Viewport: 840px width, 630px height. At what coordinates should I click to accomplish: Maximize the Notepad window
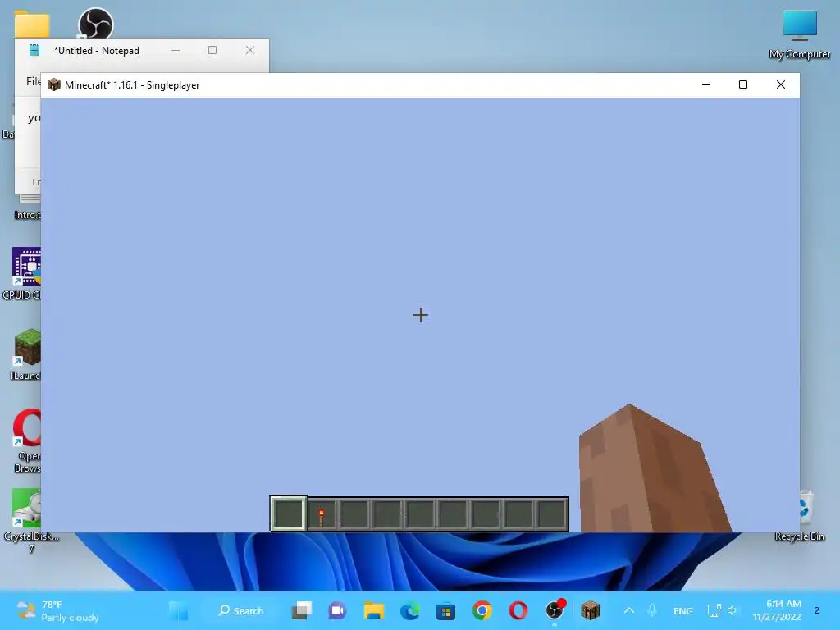coord(212,50)
